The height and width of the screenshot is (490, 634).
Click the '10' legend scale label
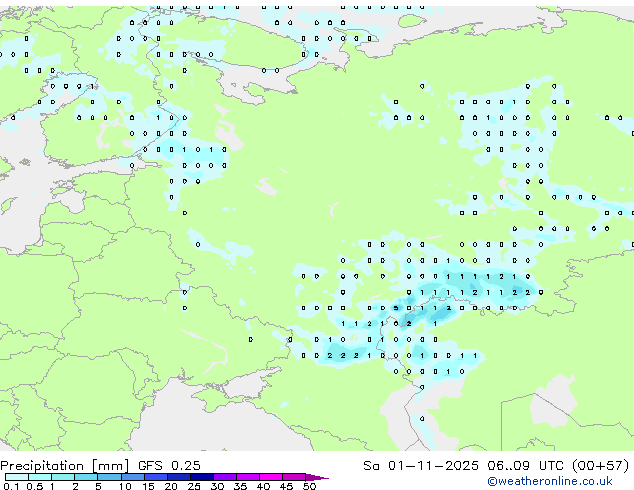pyautogui.click(x=125, y=486)
